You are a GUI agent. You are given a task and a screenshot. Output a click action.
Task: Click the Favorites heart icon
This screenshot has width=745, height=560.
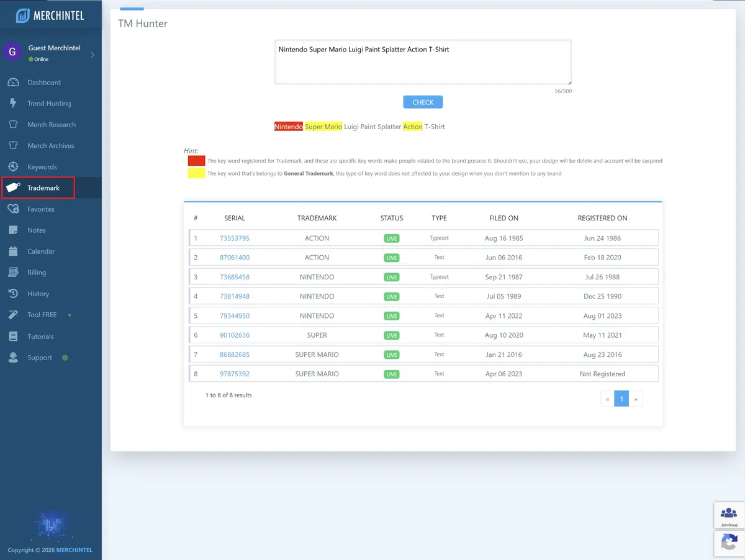13,209
